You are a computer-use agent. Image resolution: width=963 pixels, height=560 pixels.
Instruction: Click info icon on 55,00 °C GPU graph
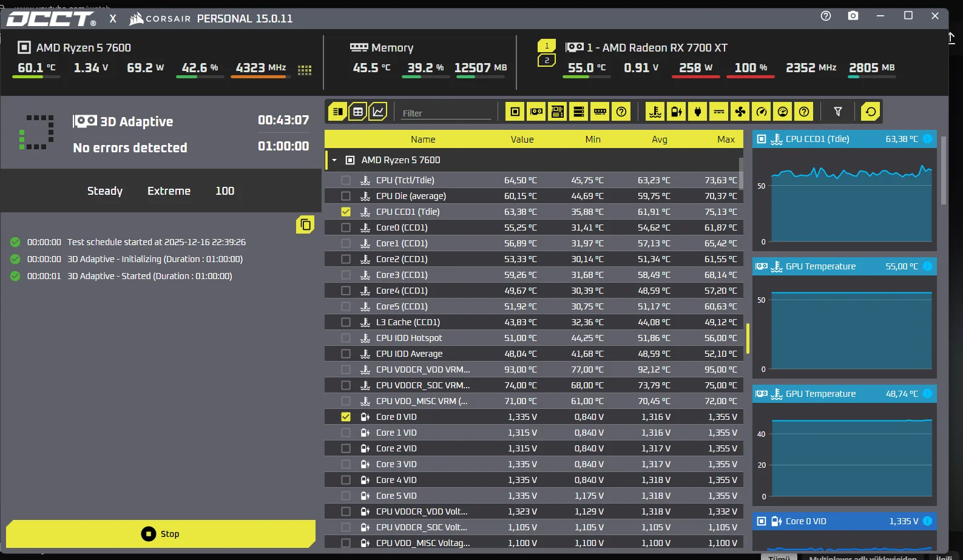(927, 266)
